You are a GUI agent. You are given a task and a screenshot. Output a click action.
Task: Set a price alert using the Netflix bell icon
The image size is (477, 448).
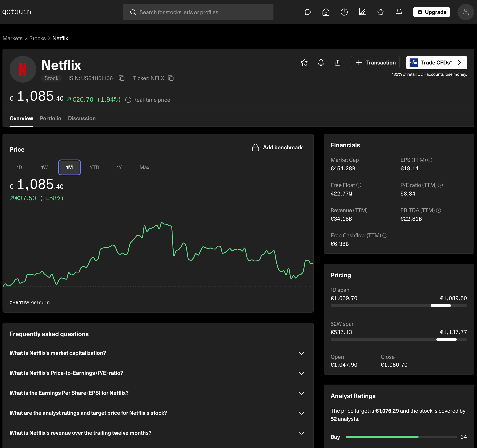point(321,63)
